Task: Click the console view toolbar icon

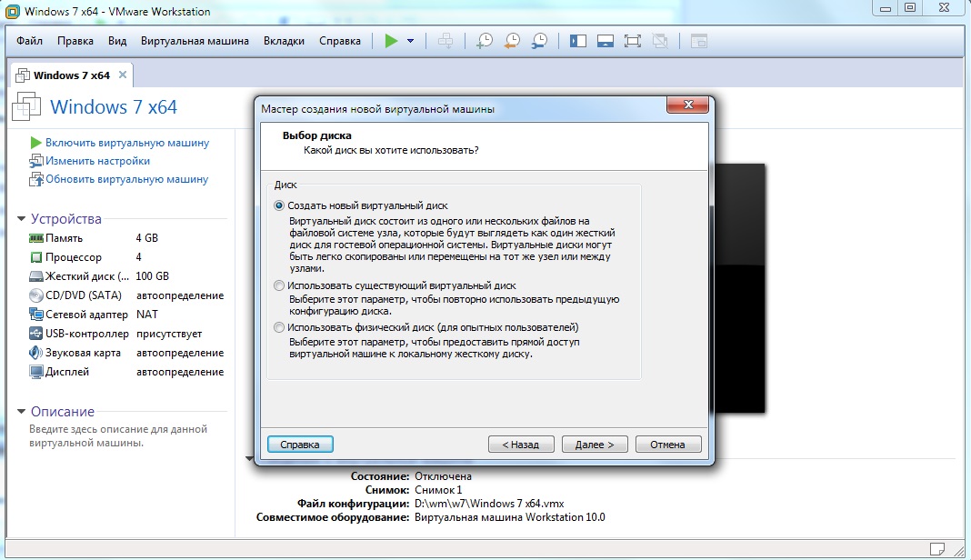Action: tap(699, 41)
